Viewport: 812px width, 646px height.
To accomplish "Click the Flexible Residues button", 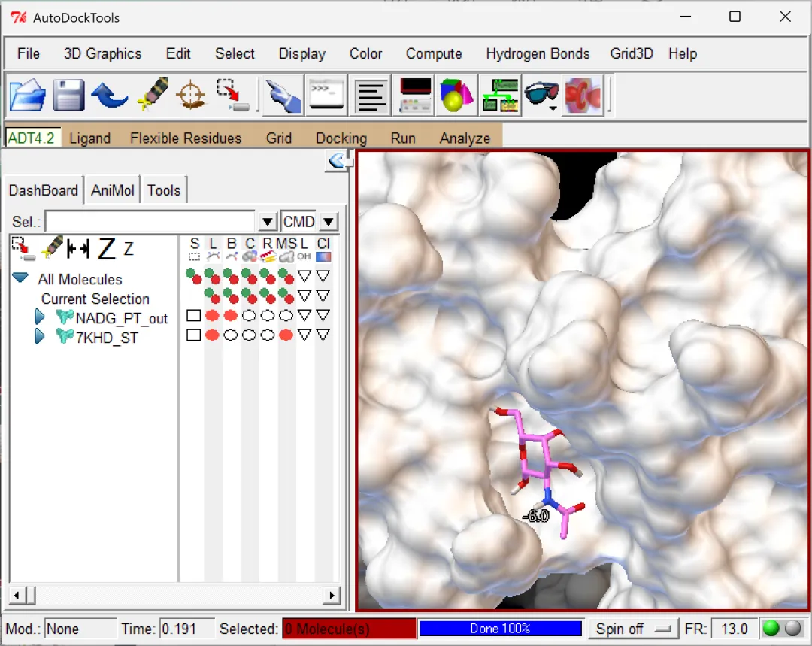I will 186,138.
